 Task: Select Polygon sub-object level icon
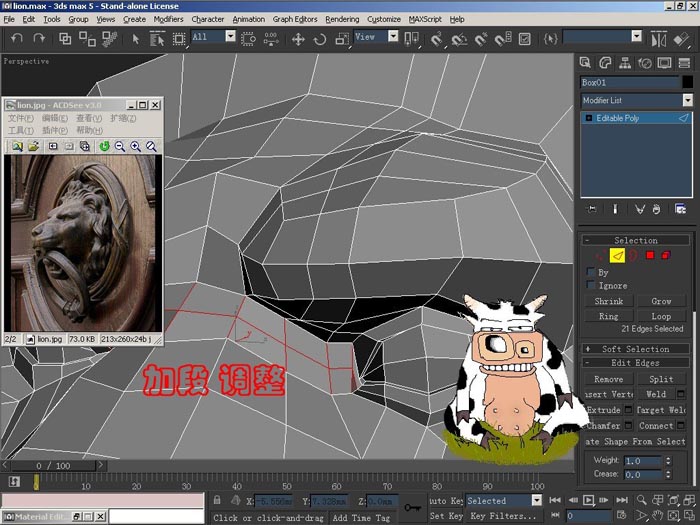(650, 255)
